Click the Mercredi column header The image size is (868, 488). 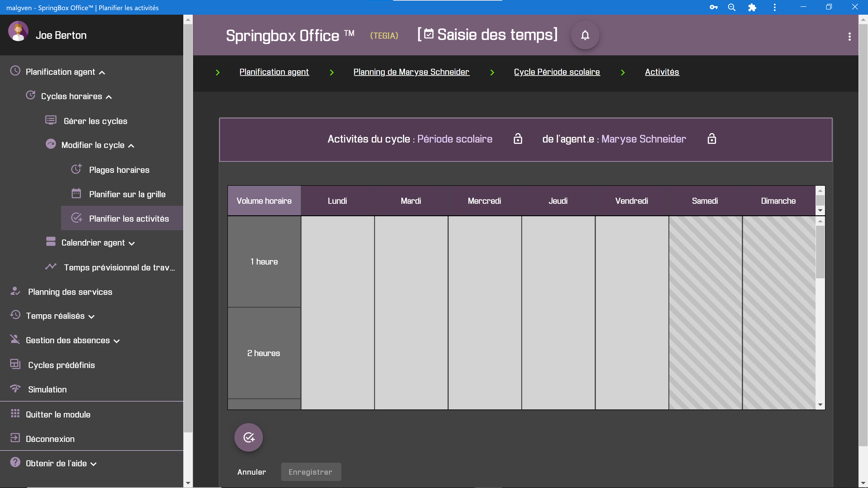pos(484,201)
